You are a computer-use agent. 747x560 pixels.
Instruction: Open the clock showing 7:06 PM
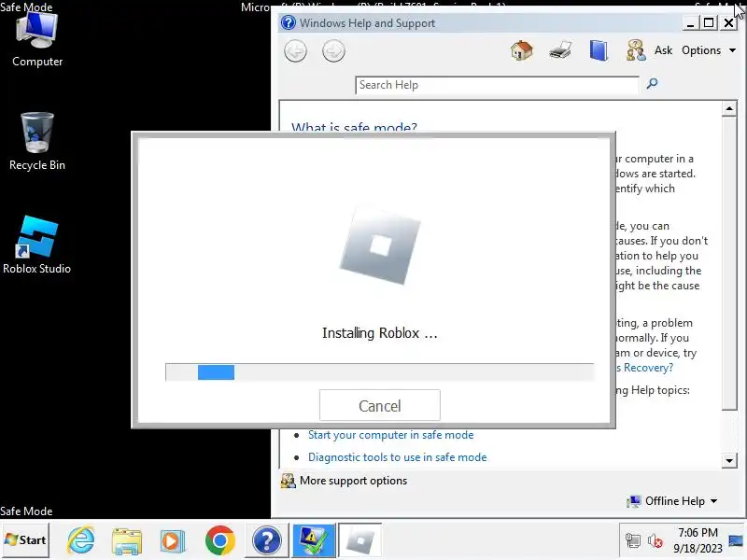pos(698,540)
